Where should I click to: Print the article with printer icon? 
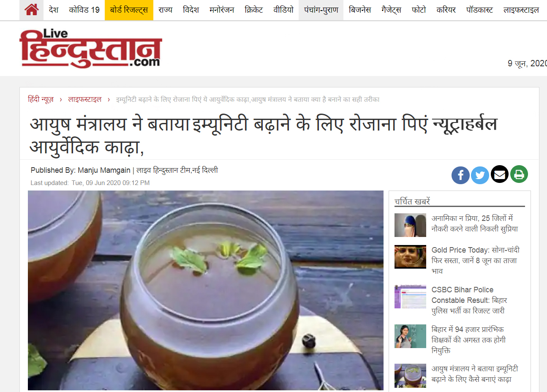pos(519,174)
